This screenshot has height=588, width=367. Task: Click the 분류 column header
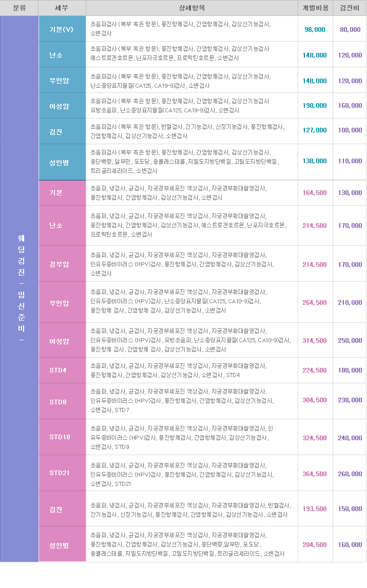19,8
